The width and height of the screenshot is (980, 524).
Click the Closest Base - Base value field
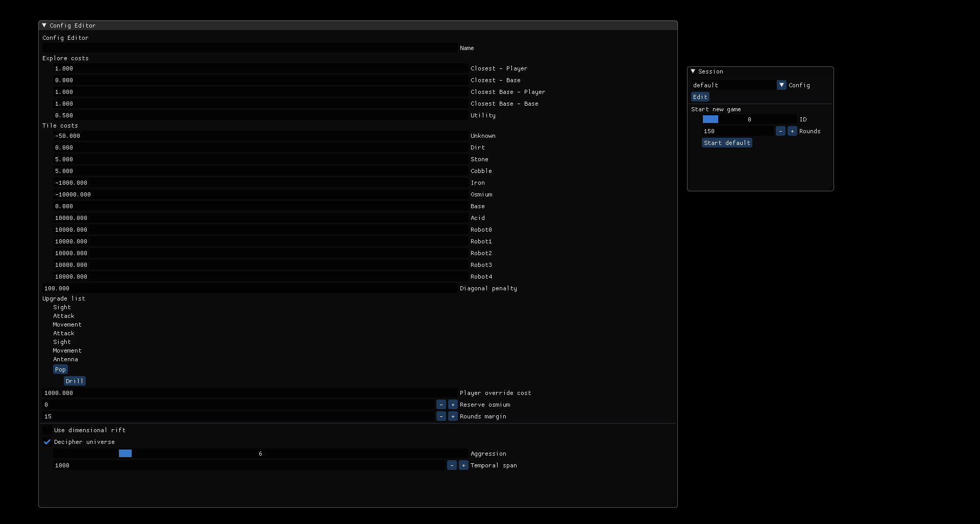pos(261,103)
